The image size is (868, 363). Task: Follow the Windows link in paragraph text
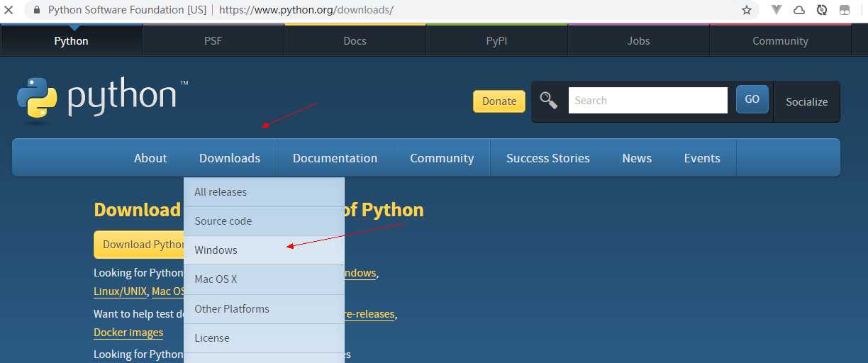[x=360, y=273]
